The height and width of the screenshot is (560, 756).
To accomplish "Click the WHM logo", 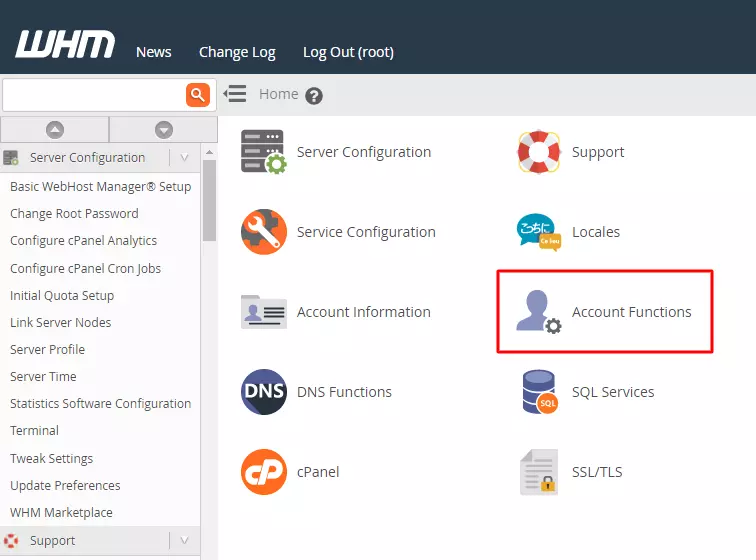I will (65, 44).
